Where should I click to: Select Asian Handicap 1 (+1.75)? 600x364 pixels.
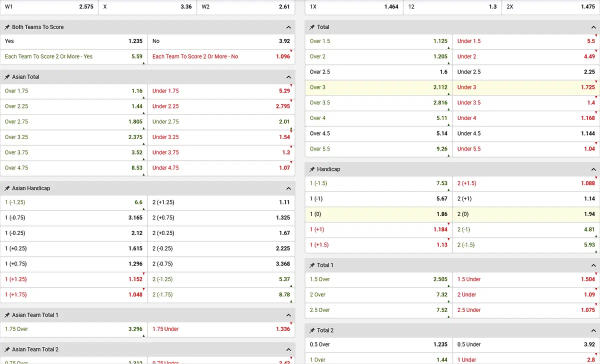coord(73,295)
